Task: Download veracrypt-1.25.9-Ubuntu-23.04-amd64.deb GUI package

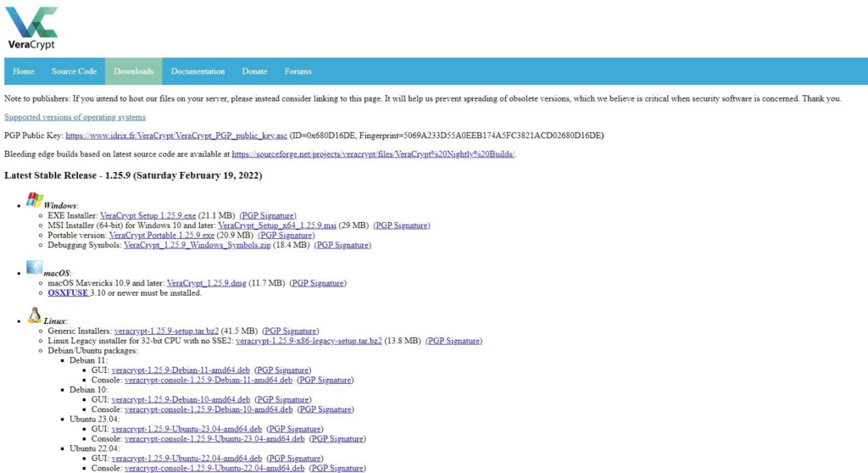Action: click(x=186, y=429)
